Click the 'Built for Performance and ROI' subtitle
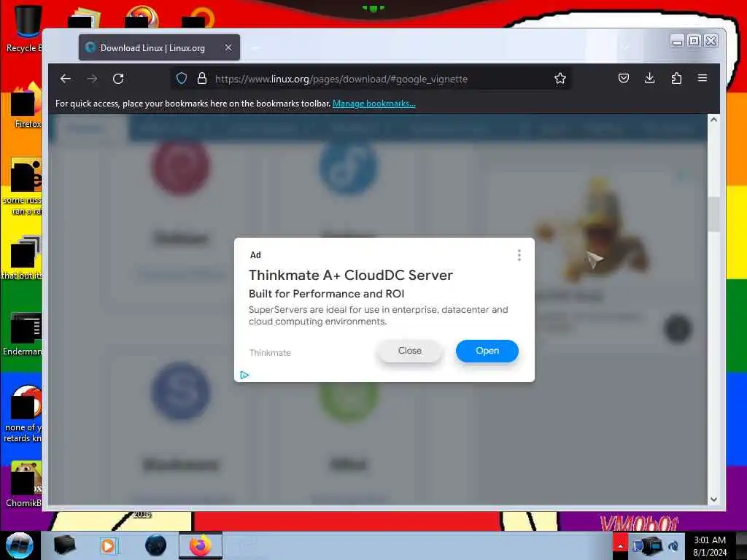The height and width of the screenshot is (560, 747). coord(326,294)
